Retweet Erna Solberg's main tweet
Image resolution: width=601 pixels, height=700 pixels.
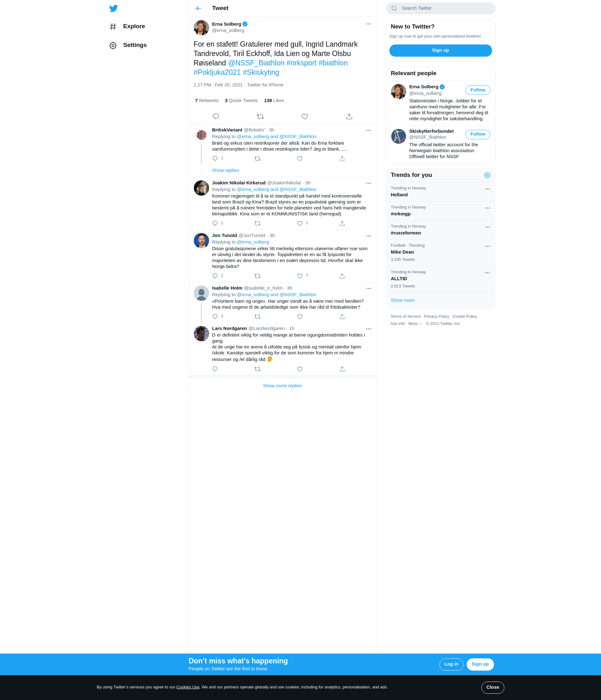260,116
